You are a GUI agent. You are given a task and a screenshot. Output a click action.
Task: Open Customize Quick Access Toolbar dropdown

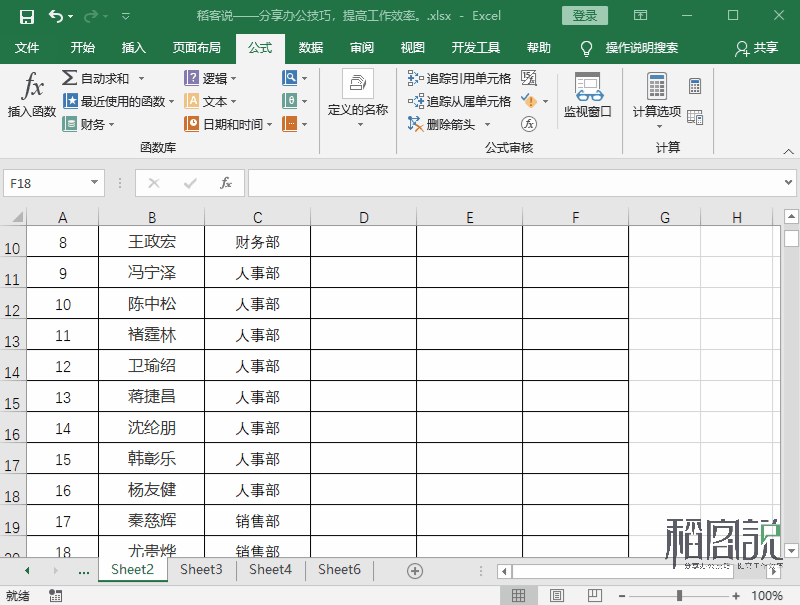(126, 16)
